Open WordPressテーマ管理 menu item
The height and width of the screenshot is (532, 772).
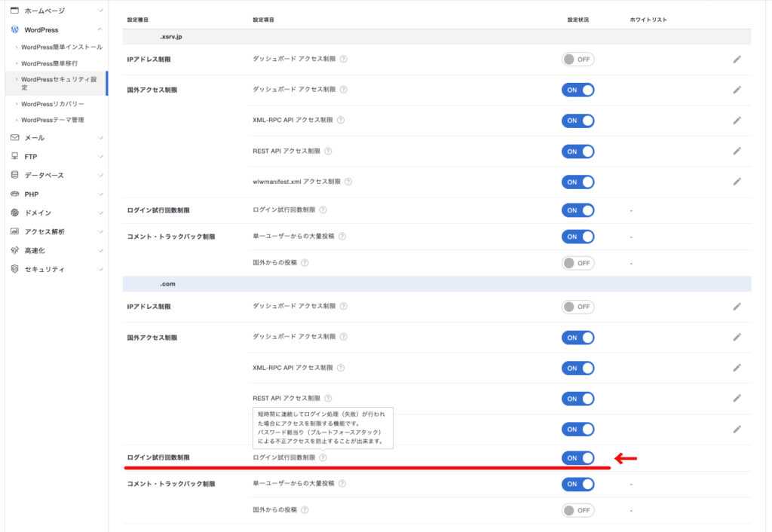tap(52, 120)
